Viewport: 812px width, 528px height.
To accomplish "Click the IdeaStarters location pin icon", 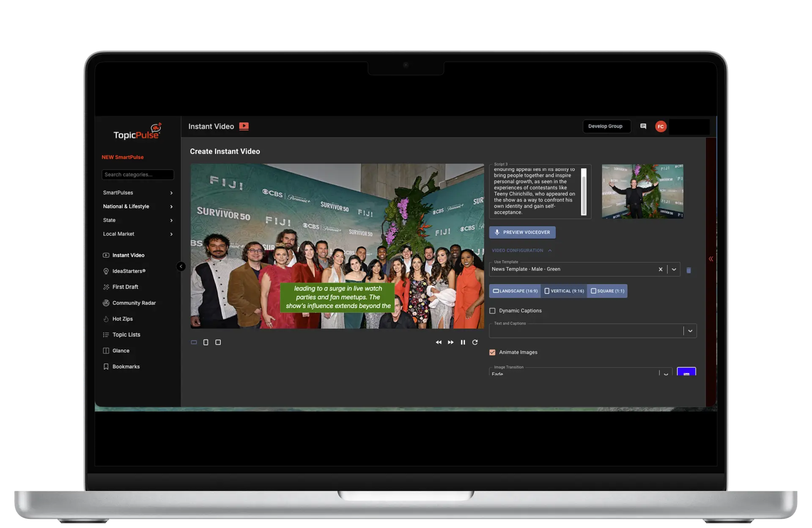I will tap(106, 271).
